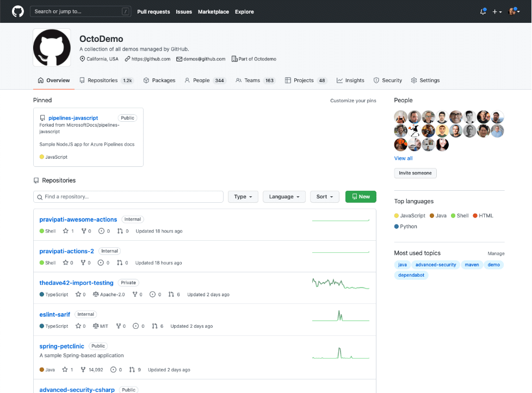532x393 pixels.
Task: Click the Invite someone button
Action: tap(415, 173)
